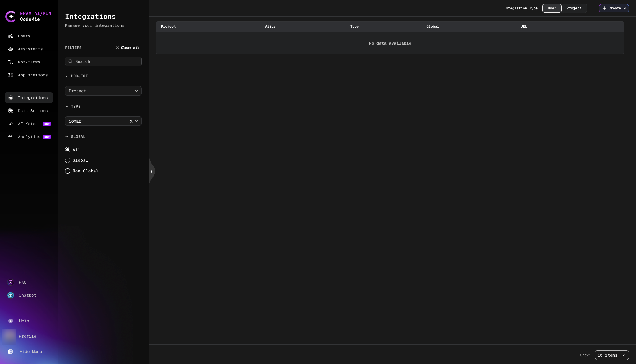Switch Integration Type to Project
The width and height of the screenshot is (636, 364).
pyautogui.click(x=574, y=8)
